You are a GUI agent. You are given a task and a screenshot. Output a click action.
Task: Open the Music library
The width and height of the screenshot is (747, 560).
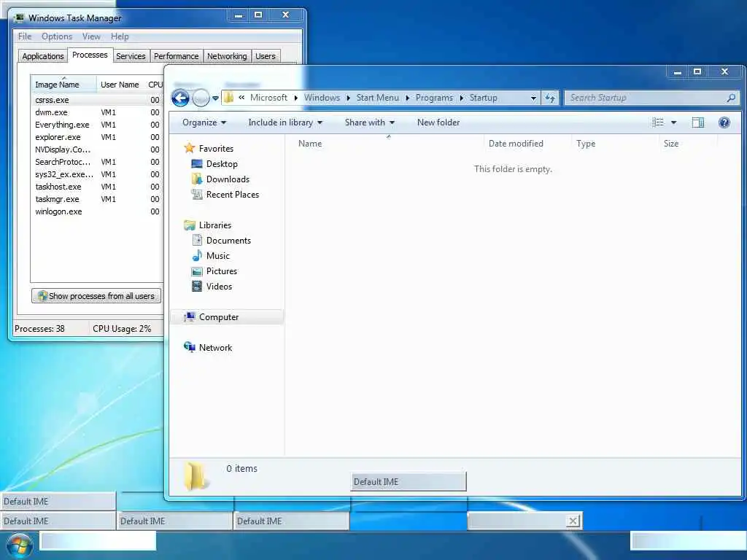click(217, 256)
